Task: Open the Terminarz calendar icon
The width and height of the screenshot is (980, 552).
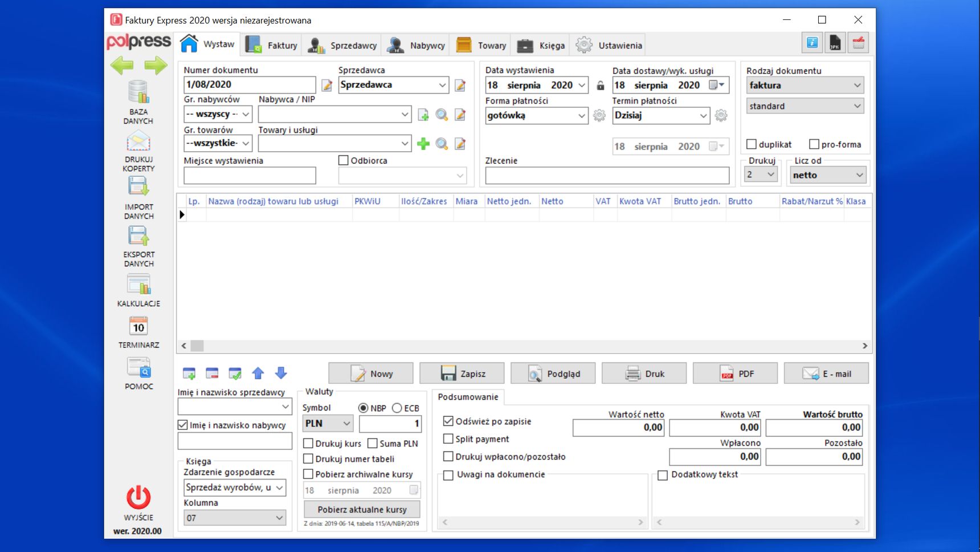Action: coord(138,326)
